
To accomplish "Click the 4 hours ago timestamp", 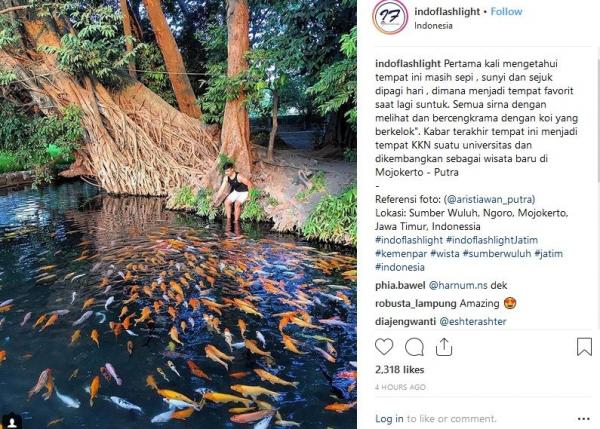I will pos(400,386).
